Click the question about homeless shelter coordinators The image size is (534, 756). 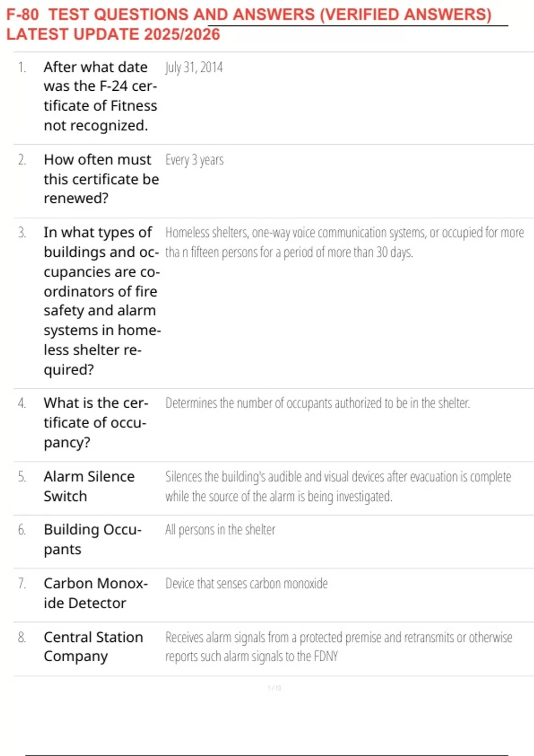pyautogui.click(x=102, y=301)
